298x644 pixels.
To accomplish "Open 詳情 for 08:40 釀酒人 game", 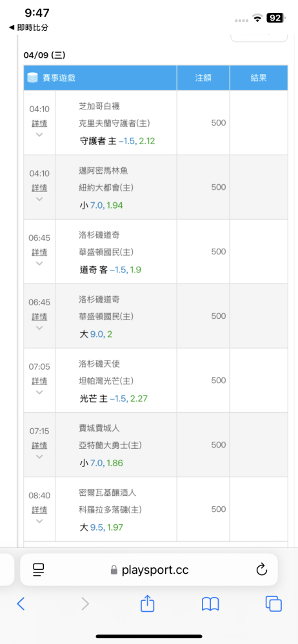I will pos(39,509).
